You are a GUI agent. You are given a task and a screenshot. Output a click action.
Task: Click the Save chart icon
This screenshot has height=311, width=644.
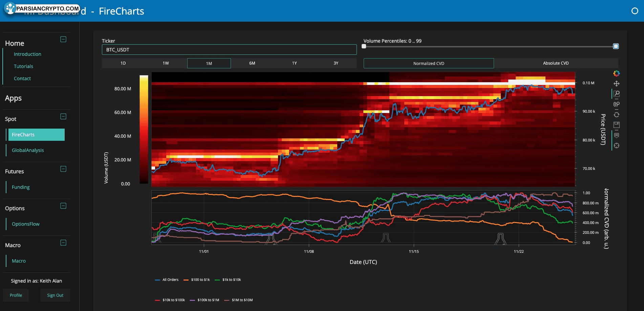coord(616,125)
